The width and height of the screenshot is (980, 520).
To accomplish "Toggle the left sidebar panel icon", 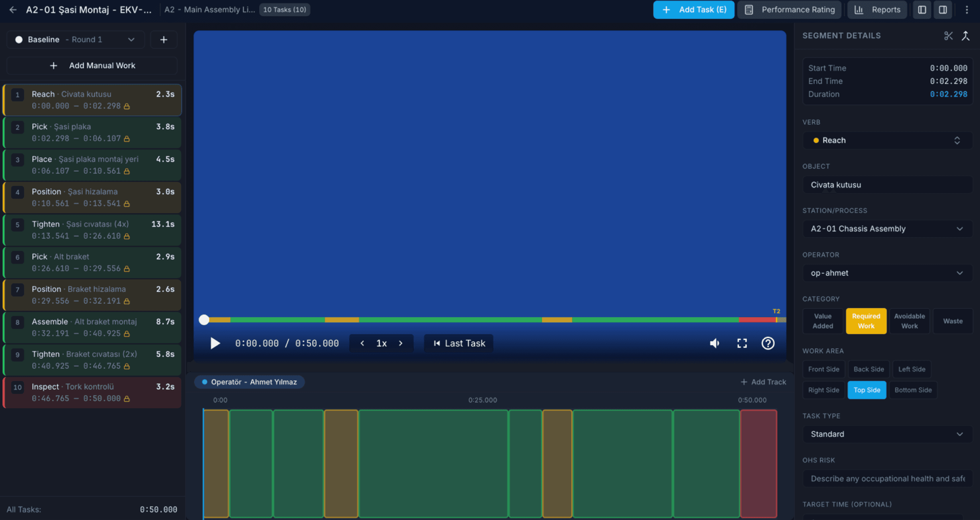I will (x=922, y=9).
